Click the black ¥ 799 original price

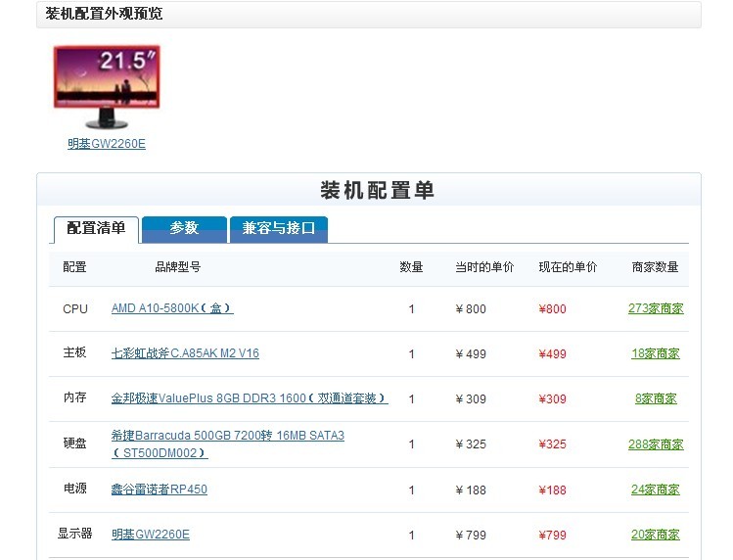click(x=471, y=535)
